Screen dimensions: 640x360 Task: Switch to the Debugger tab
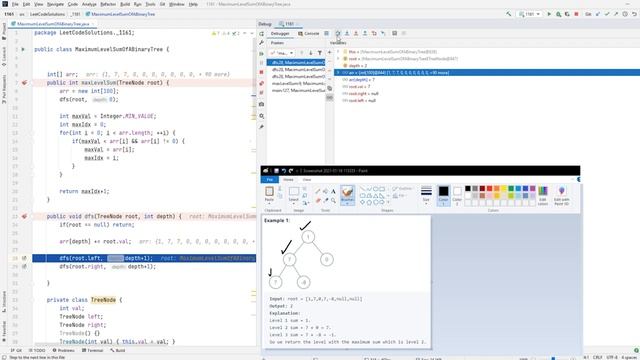pos(280,33)
